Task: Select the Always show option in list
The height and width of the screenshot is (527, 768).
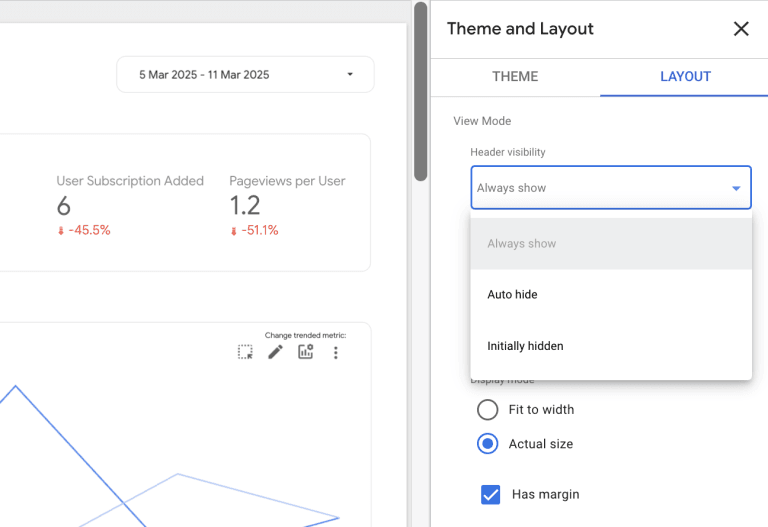Action: tap(521, 244)
